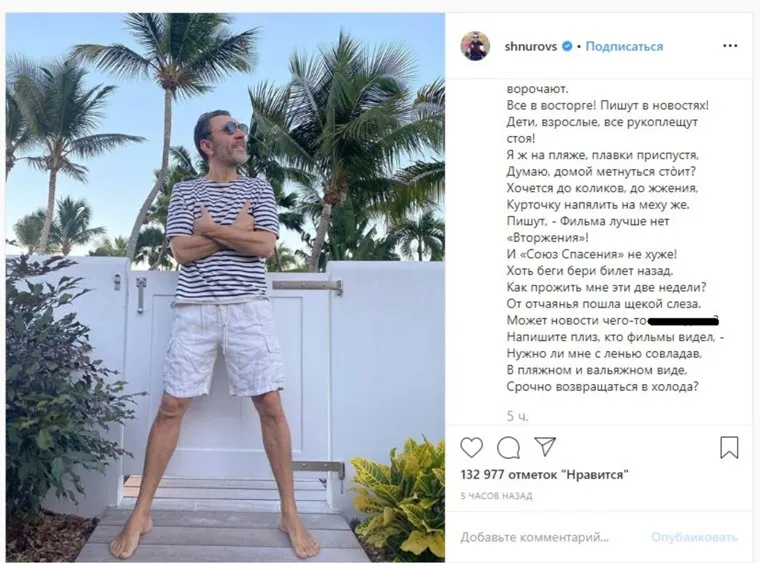Click the 5 ч. time label under caption
The height and width of the screenshot is (563, 760).
[517, 416]
